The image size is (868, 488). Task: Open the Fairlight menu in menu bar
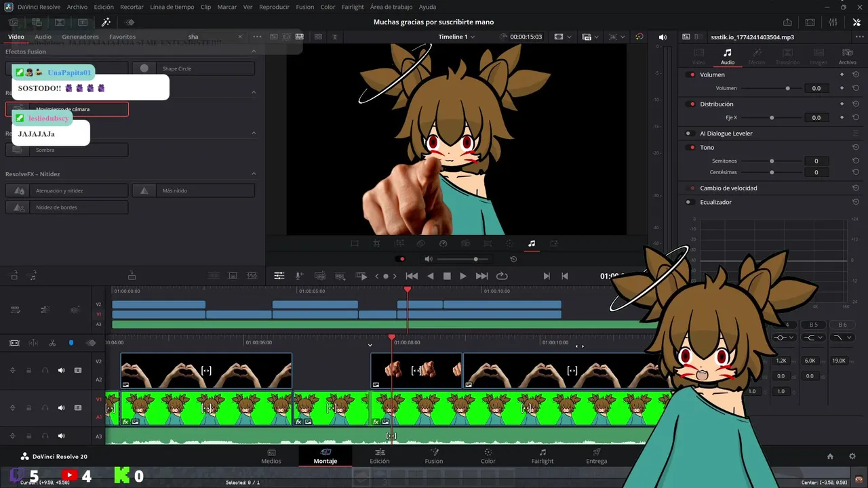pos(353,7)
